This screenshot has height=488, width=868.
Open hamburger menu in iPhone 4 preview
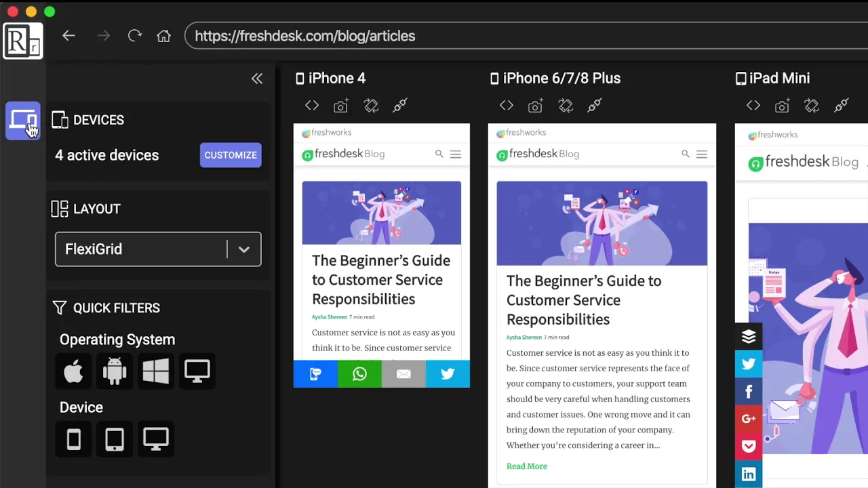point(456,155)
